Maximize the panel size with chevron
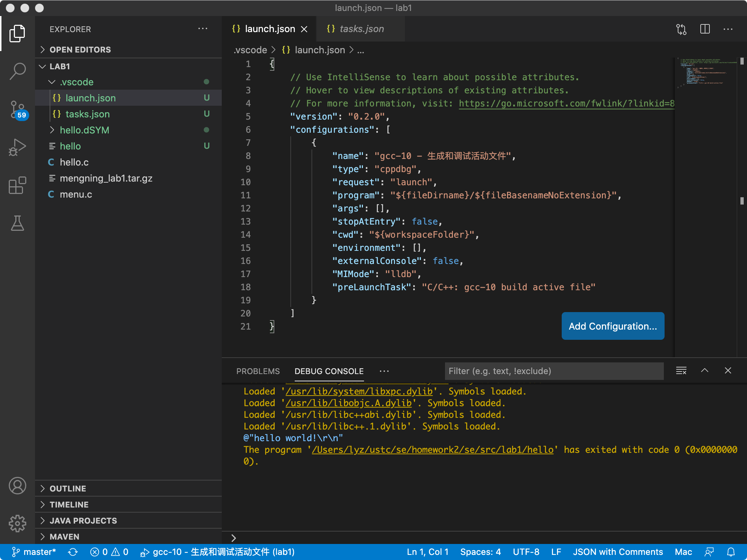Viewport: 747px width, 560px height. point(704,371)
